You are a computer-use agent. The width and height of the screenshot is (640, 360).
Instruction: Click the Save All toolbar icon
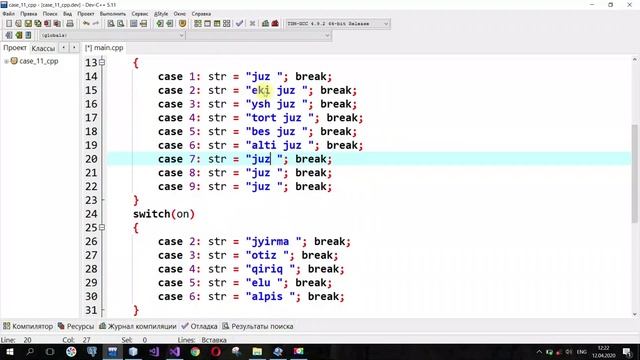point(38,24)
